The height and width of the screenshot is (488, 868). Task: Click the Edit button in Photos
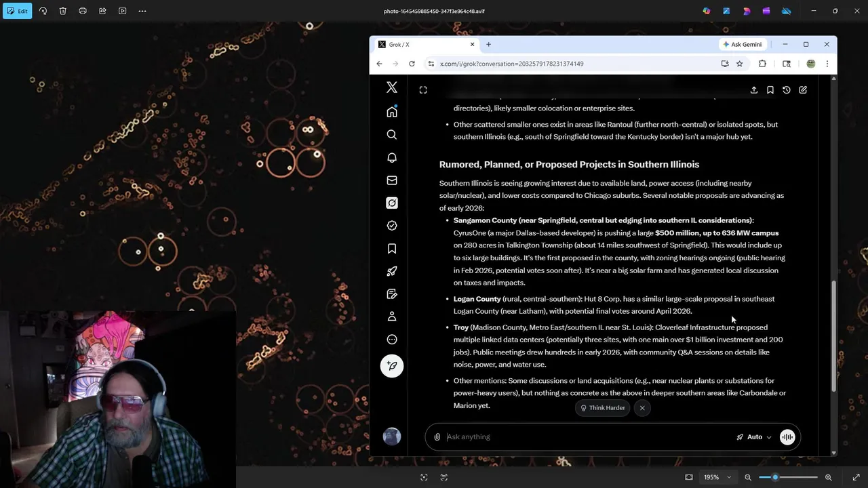(x=17, y=11)
